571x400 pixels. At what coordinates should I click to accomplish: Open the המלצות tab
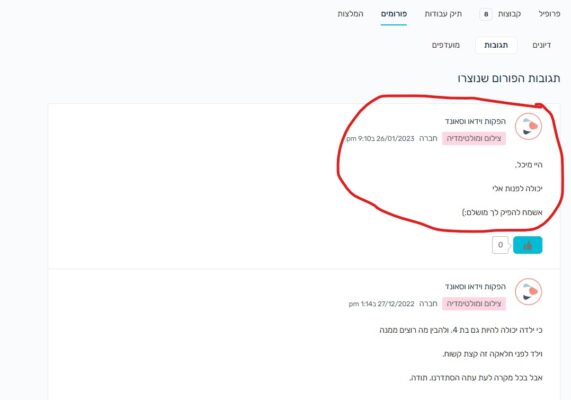point(350,14)
